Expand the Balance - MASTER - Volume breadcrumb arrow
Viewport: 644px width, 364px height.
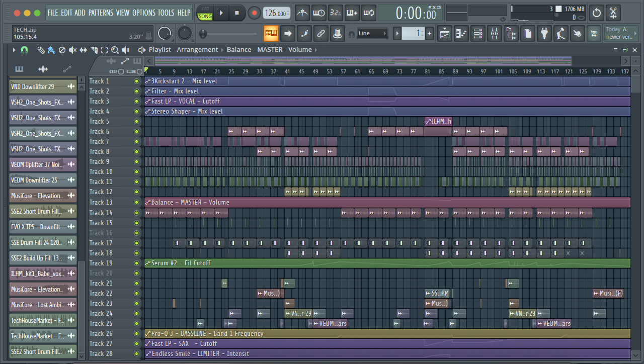click(x=317, y=50)
